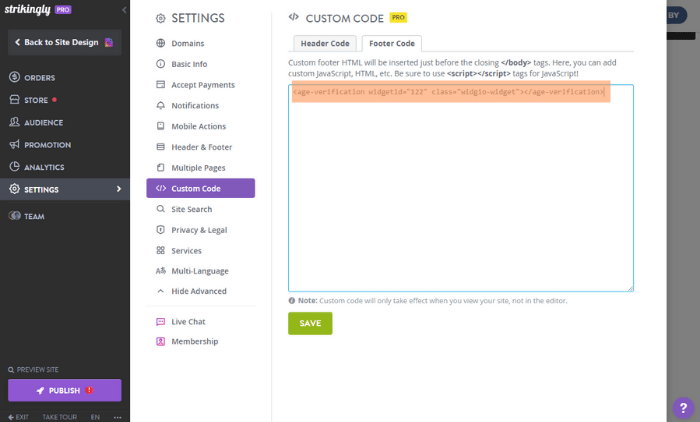Click the Membership settings label
Screen dimensions: 700x422
[195, 342]
